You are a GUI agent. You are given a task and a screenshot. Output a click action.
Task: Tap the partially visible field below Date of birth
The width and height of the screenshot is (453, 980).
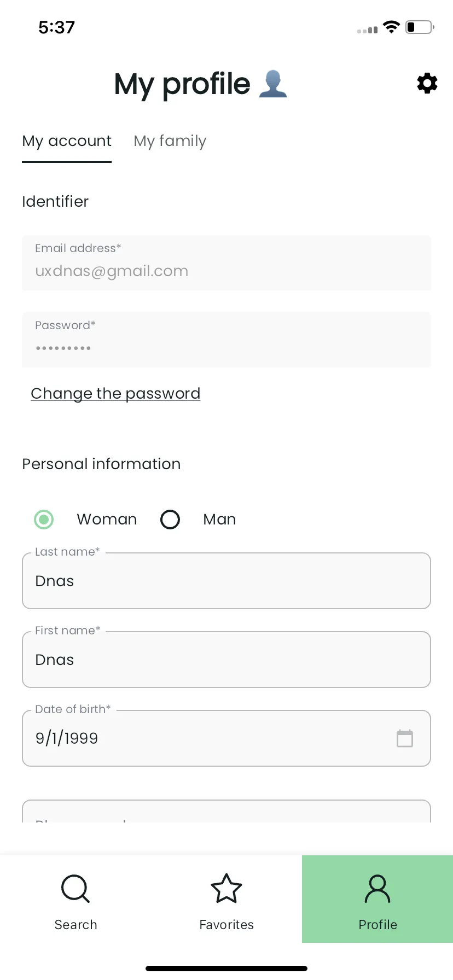pyautogui.click(x=226, y=812)
